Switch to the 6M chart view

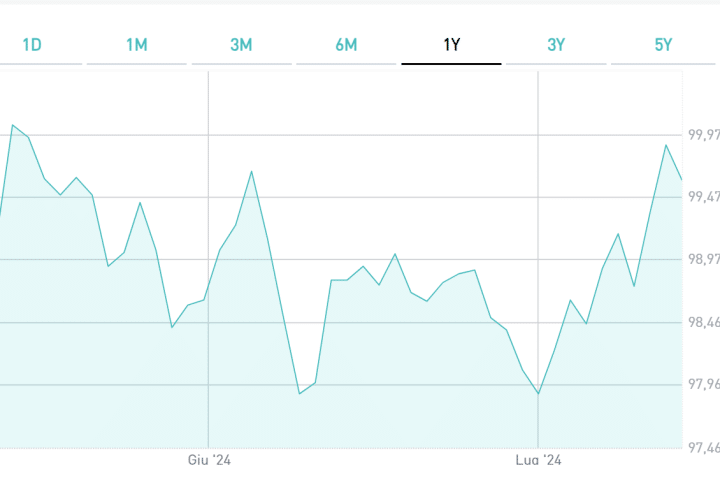346,45
